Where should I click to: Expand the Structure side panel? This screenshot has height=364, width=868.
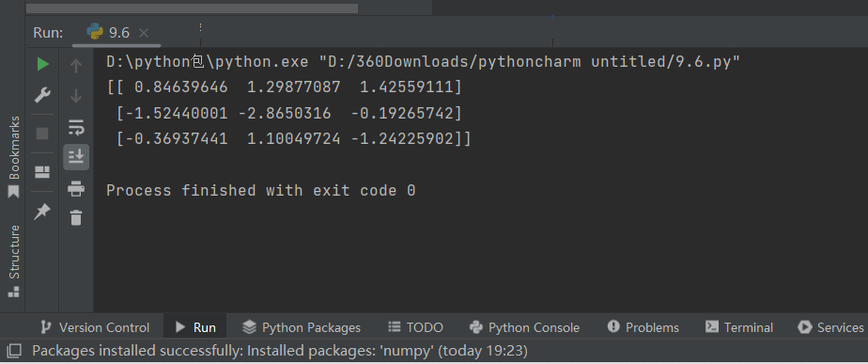point(13,261)
